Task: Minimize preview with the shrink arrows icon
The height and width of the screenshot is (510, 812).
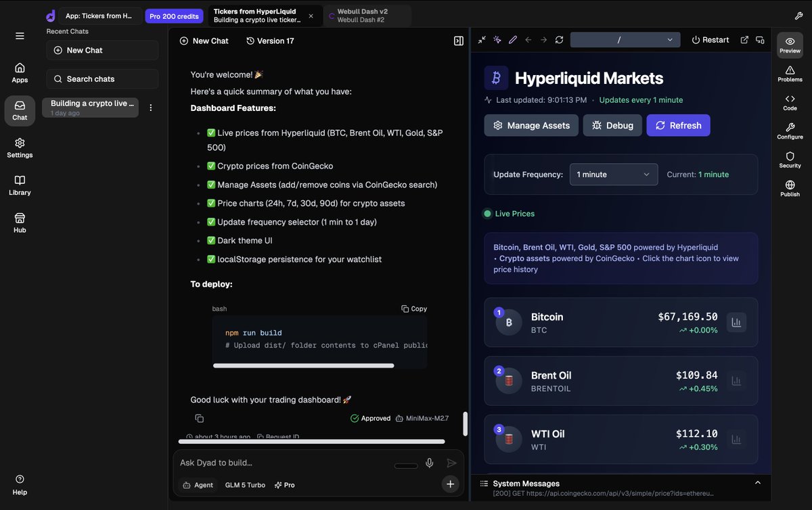Action: [482, 40]
